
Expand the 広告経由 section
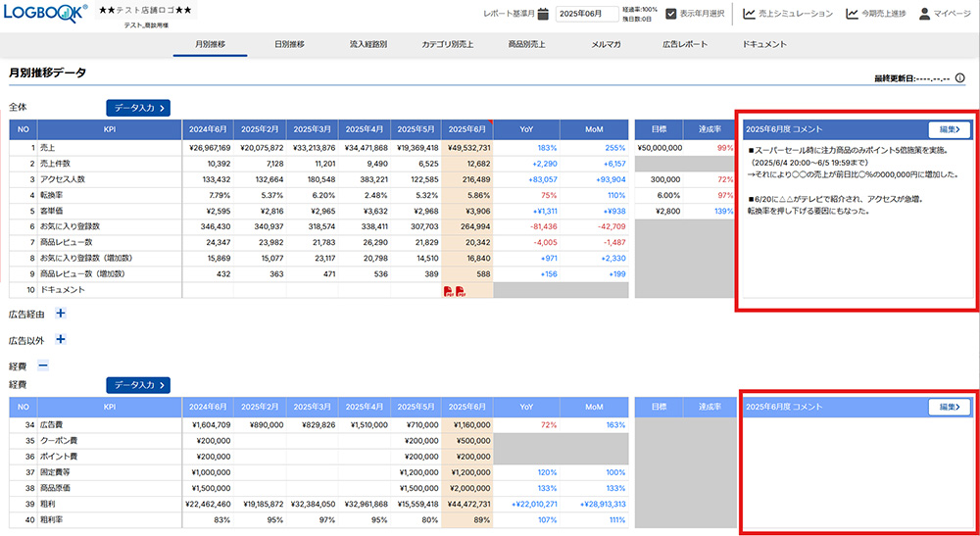[61, 314]
